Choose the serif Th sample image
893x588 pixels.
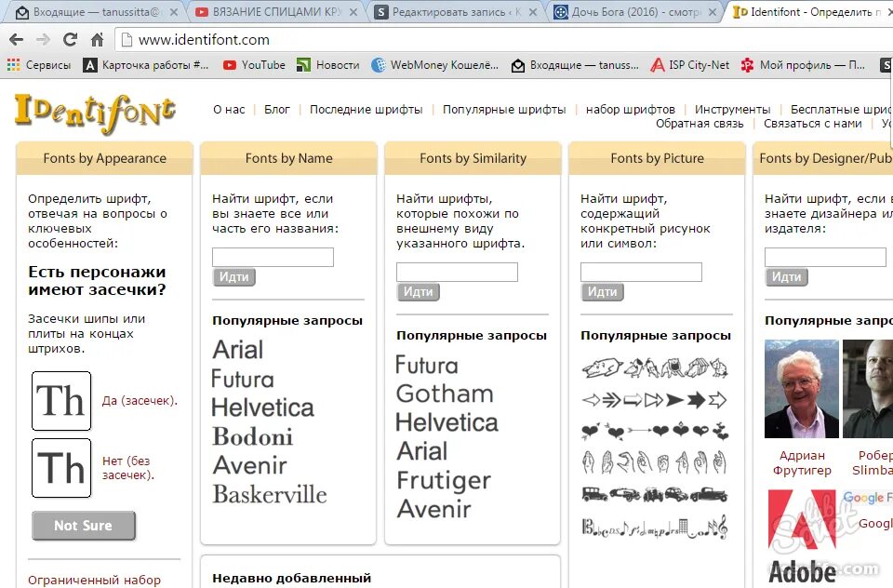pyautogui.click(x=61, y=401)
